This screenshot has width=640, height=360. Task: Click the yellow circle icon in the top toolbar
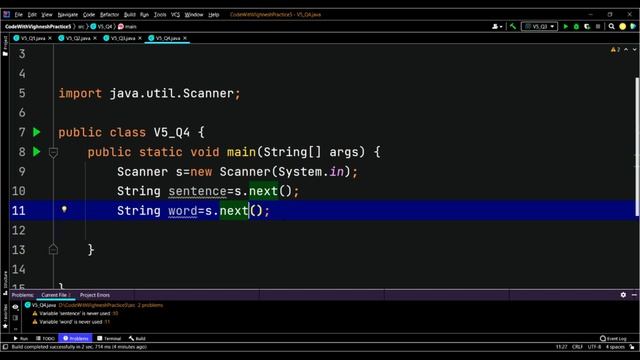(622, 27)
